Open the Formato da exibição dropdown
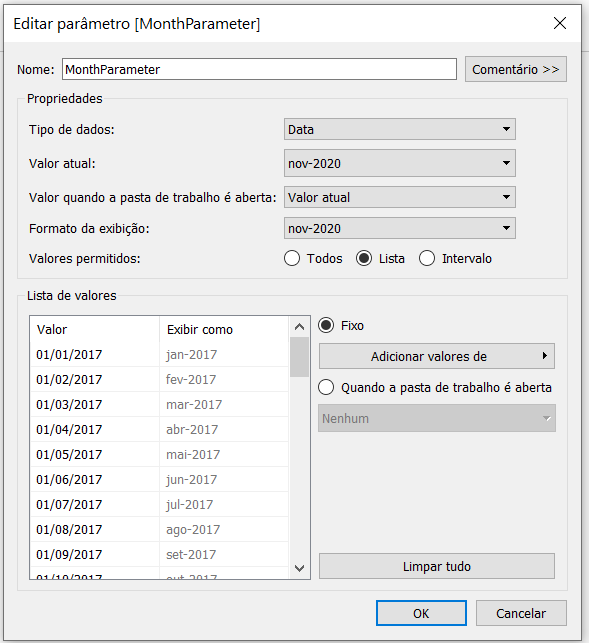This screenshot has height=643, width=589. (400, 228)
